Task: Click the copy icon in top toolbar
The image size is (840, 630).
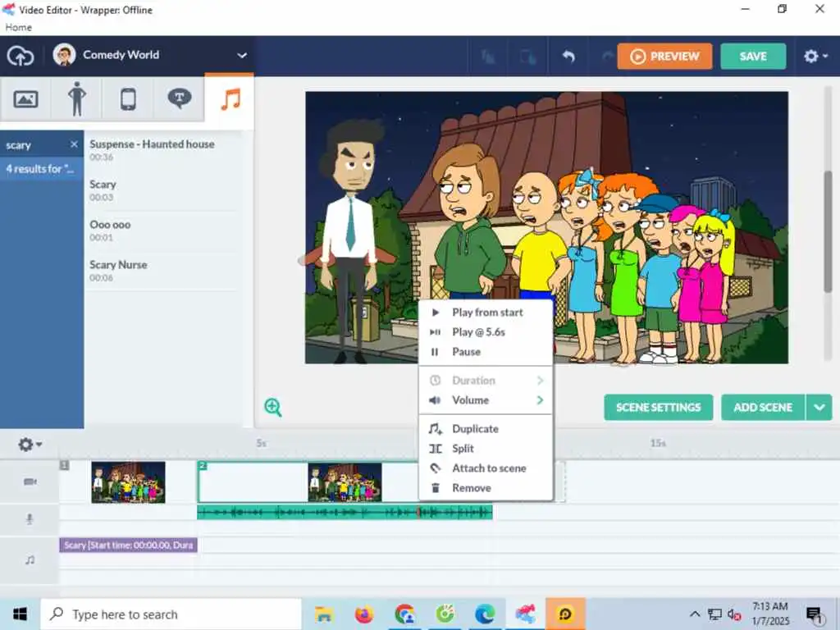Action: [488, 57]
